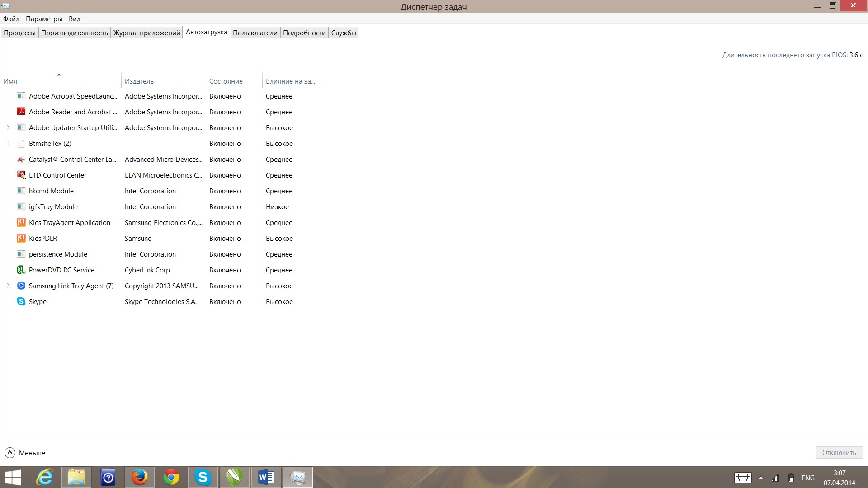Collapse Task Manager with Меньше arrow
The width and height of the screenshot is (868, 488).
point(9,453)
